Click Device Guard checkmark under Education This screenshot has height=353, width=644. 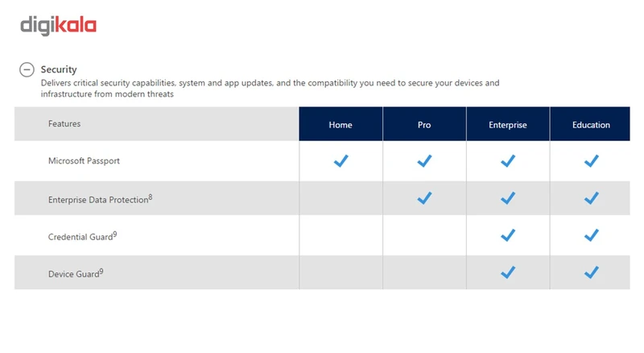point(592,272)
